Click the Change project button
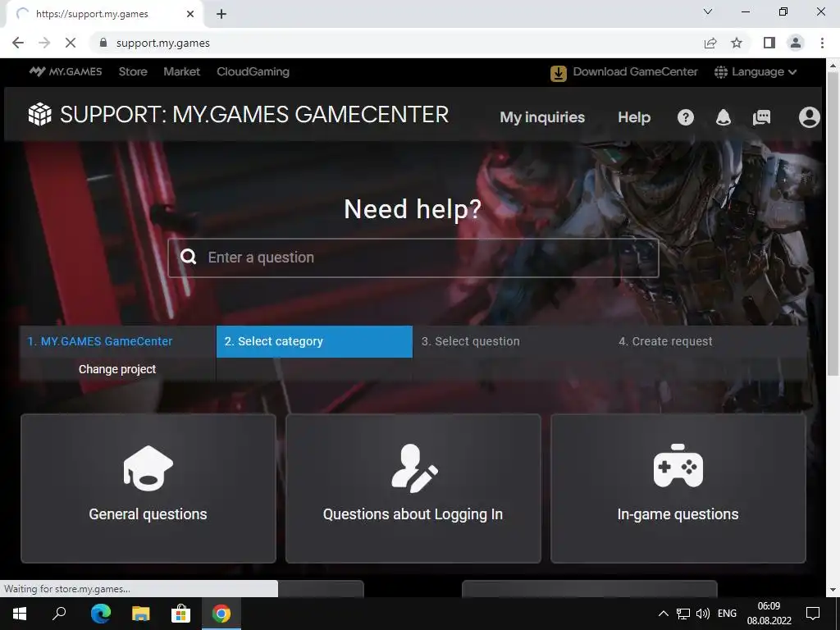The height and width of the screenshot is (630, 840). click(x=117, y=369)
